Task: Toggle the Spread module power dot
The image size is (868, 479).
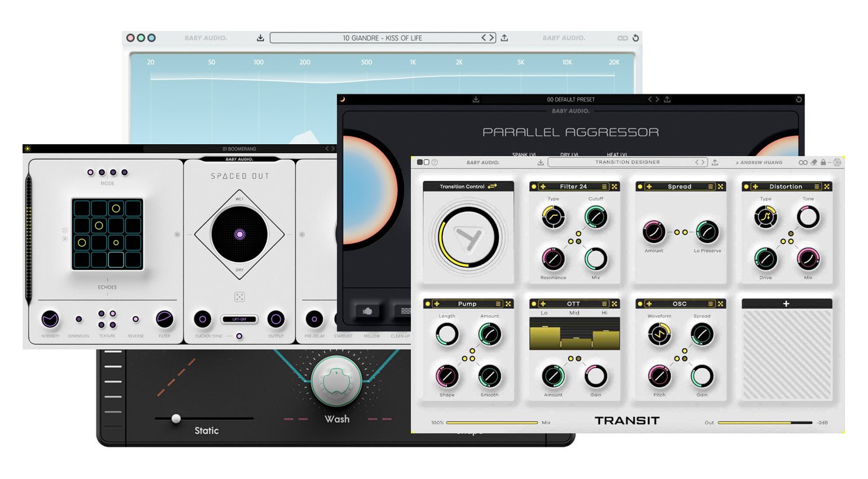Action: pyautogui.click(x=640, y=187)
